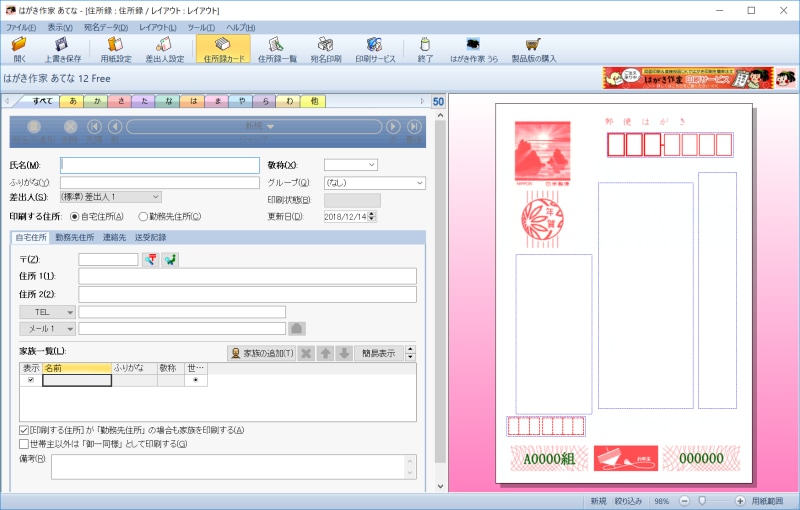
Task: Adjust the zoom slider in status bar
Action: tap(703, 500)
